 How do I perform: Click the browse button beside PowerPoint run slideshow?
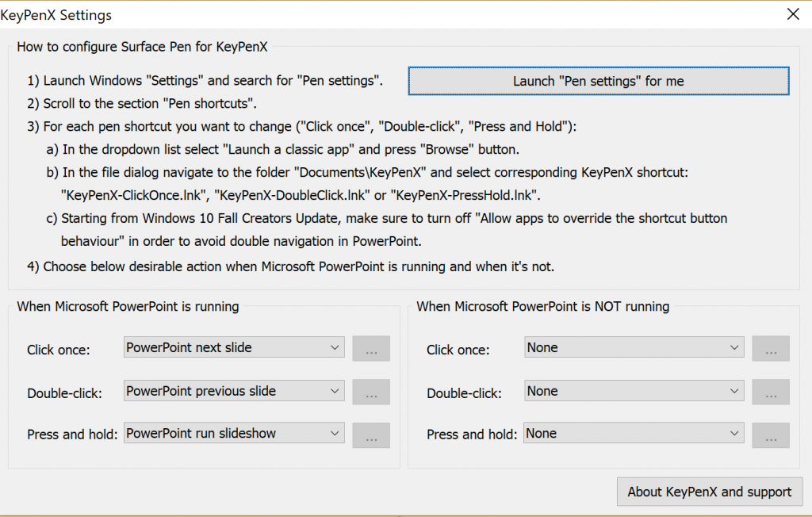[x=371, y=435]
